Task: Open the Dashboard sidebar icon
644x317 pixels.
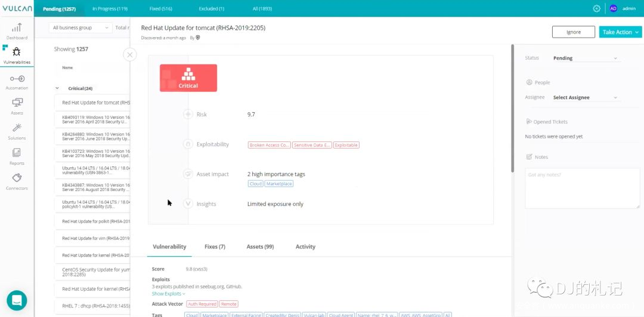Action: tap(17, 28)
